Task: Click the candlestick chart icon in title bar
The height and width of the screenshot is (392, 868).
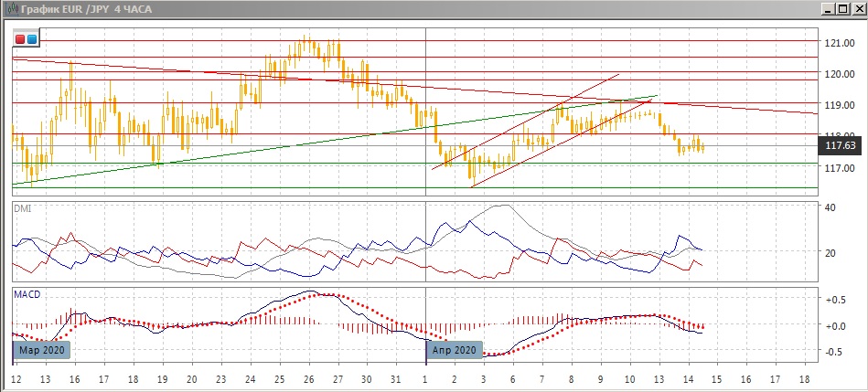Action: tap(8, 8)
